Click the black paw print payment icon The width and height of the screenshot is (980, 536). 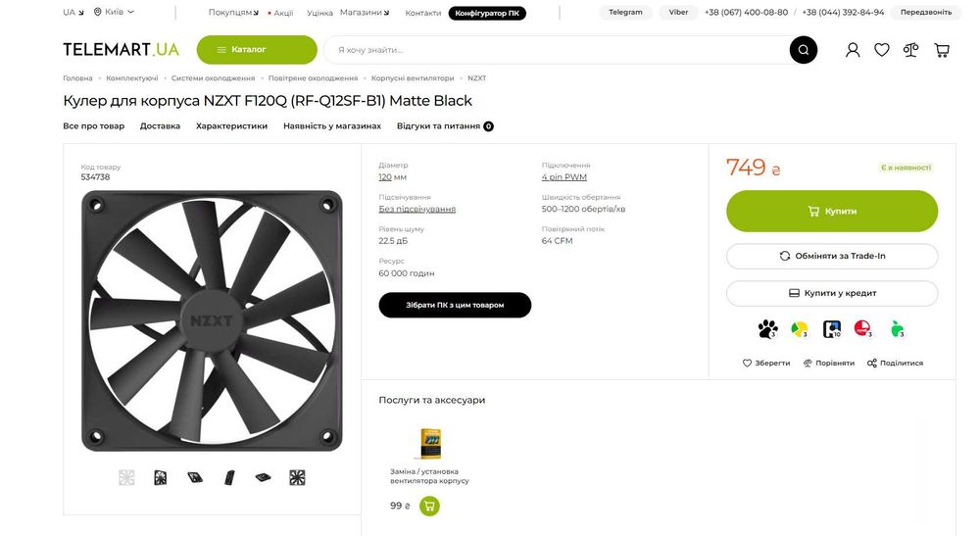click(x=766, y=329)
